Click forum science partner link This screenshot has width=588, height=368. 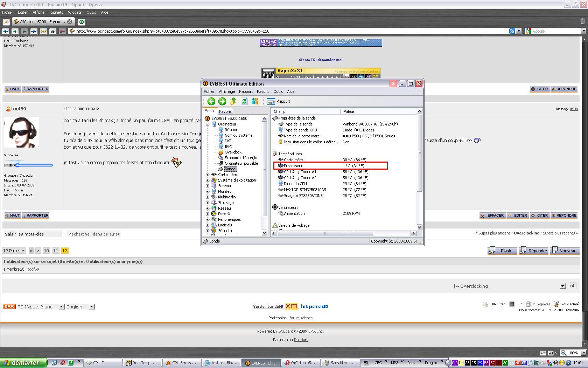(x=301, y=318)
